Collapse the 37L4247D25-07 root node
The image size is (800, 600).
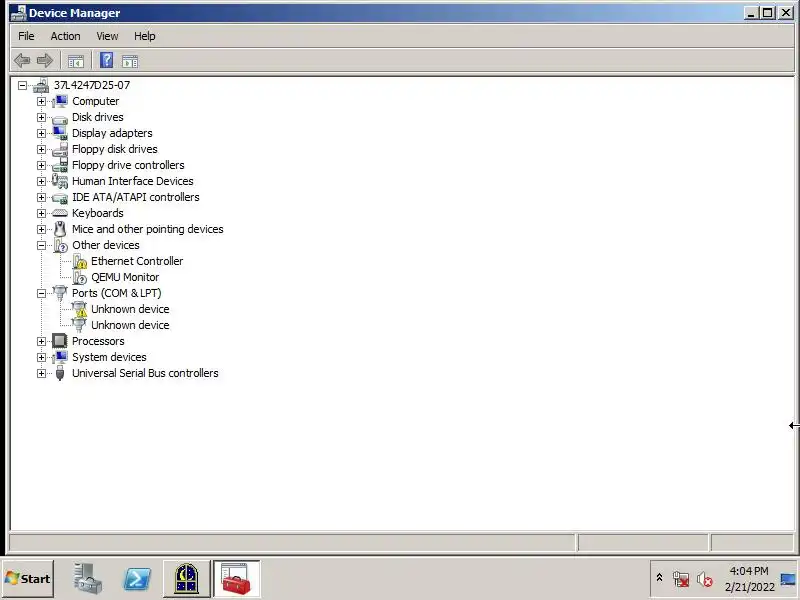coord(22,85)
